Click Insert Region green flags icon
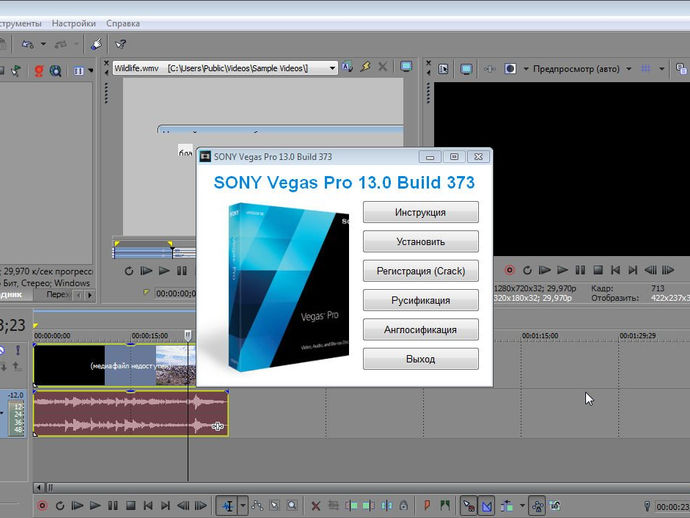The height and width of the screenshot is (518, 690). click(445, 506)
